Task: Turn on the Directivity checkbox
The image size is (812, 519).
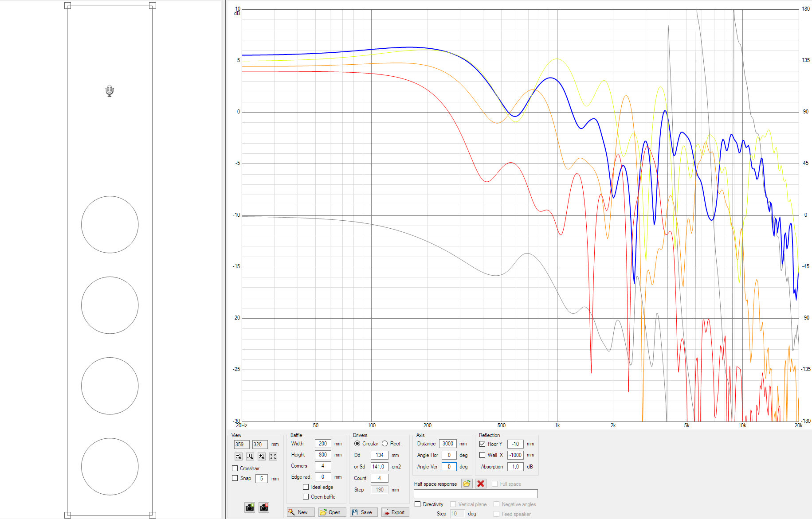Action: click(418, 504)
